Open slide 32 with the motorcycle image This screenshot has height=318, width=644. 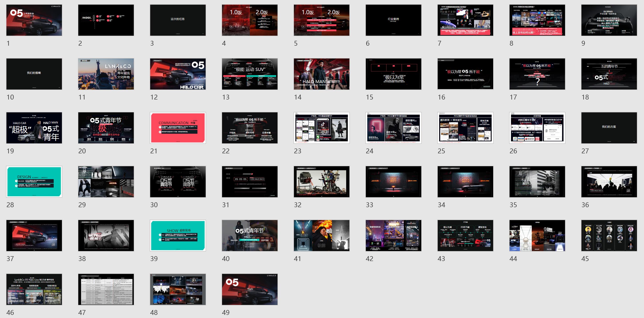click(x=321, y=182)
